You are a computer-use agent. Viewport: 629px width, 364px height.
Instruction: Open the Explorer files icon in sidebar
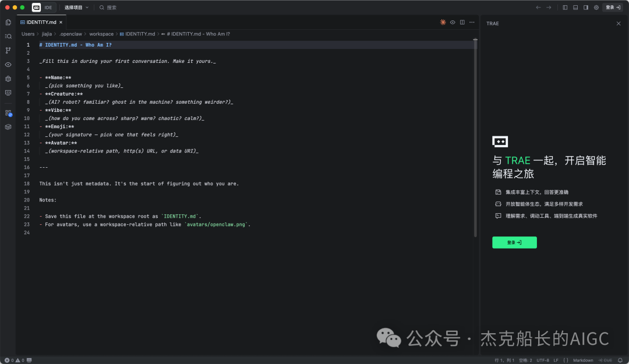click(x=8, y=23)
